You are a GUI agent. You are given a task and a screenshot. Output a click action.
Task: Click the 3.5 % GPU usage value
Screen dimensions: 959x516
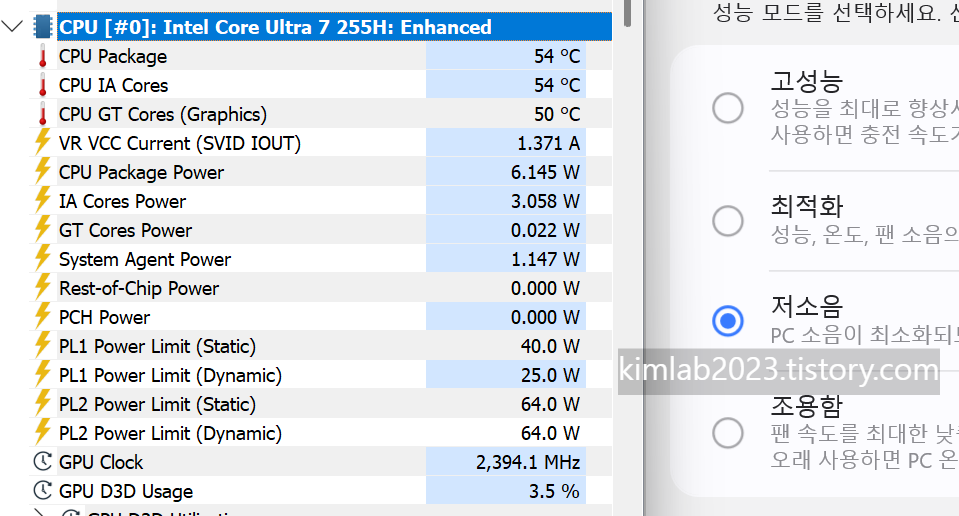554,492
